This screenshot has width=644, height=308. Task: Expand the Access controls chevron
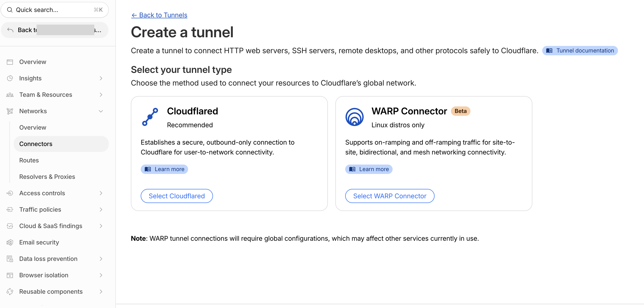(x=101, y=193)
